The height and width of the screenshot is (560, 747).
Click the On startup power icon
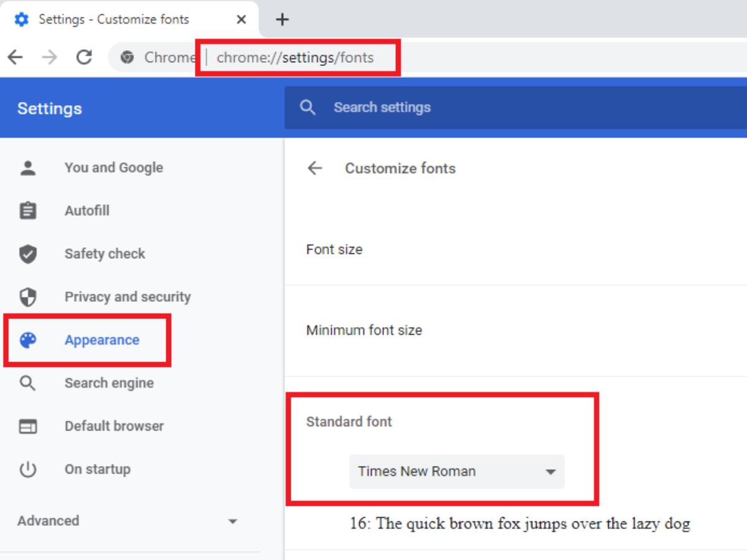28,469
